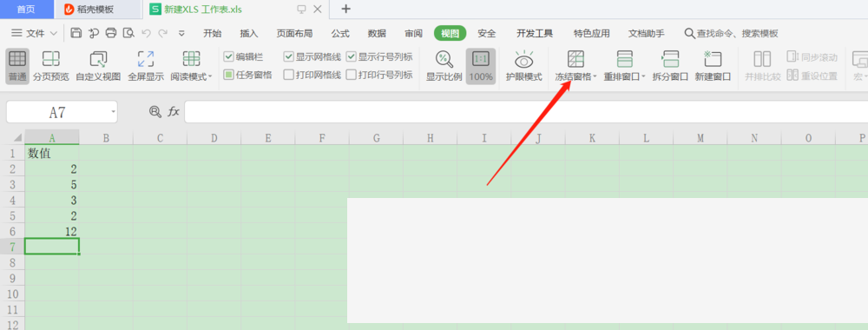
Task: Split the window (拆分窗口)
Action: [x=670, y=66]
